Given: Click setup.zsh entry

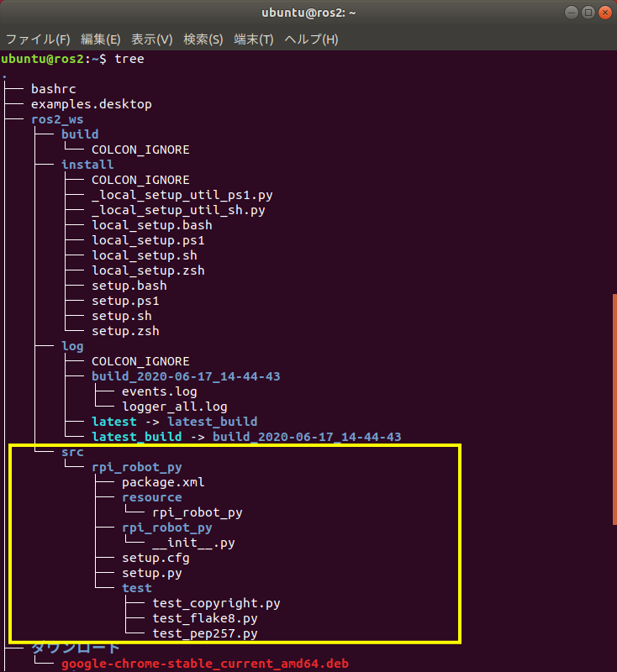Looking at the screenshot, I should (125, 331).
